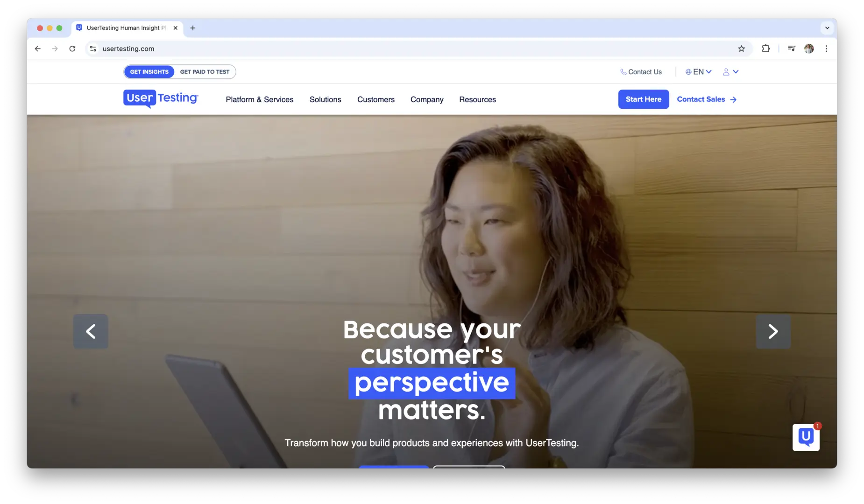The width and height of the screenshot is (864, 504).
Task: Open the UserTesting chat widget
Action: [x=806, y=437]
